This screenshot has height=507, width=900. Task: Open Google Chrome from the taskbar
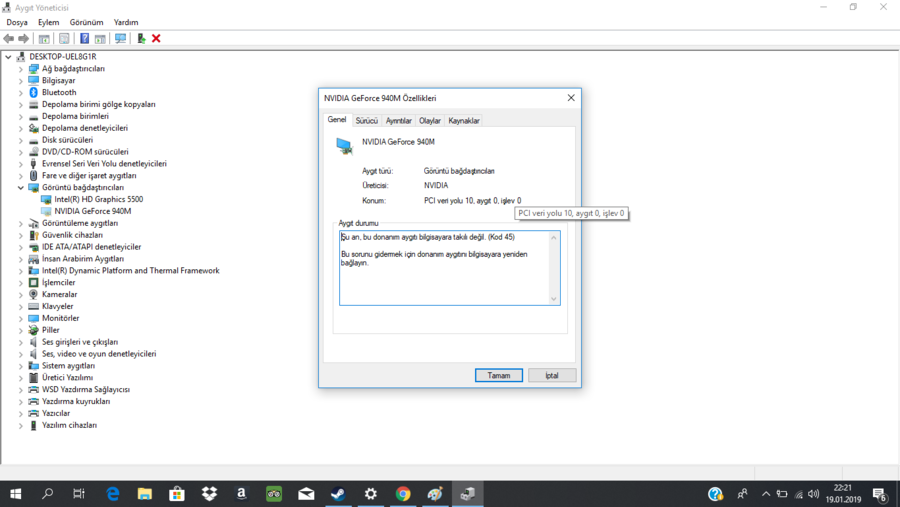403,494
